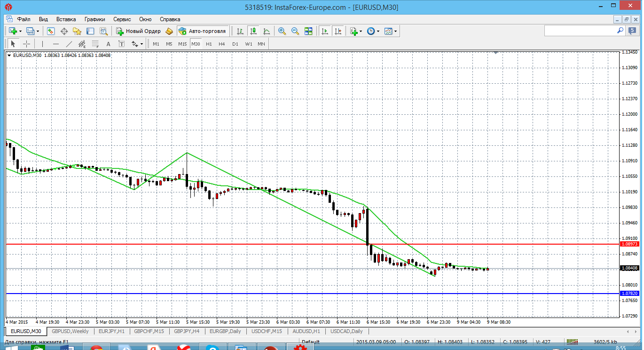644x350 pixels.
Task: Open the Графики menu
Action: pyautogui.click(x=94, y=19)
